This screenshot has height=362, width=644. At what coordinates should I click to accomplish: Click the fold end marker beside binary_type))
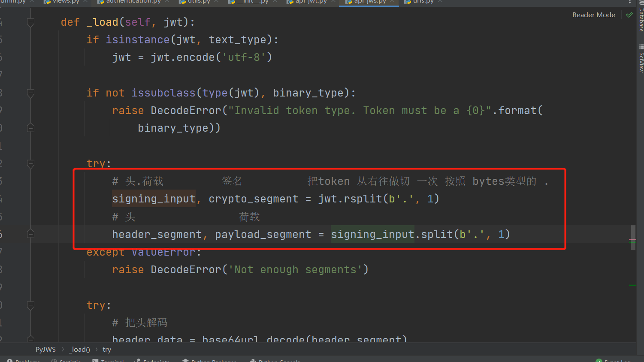(30, 128)
